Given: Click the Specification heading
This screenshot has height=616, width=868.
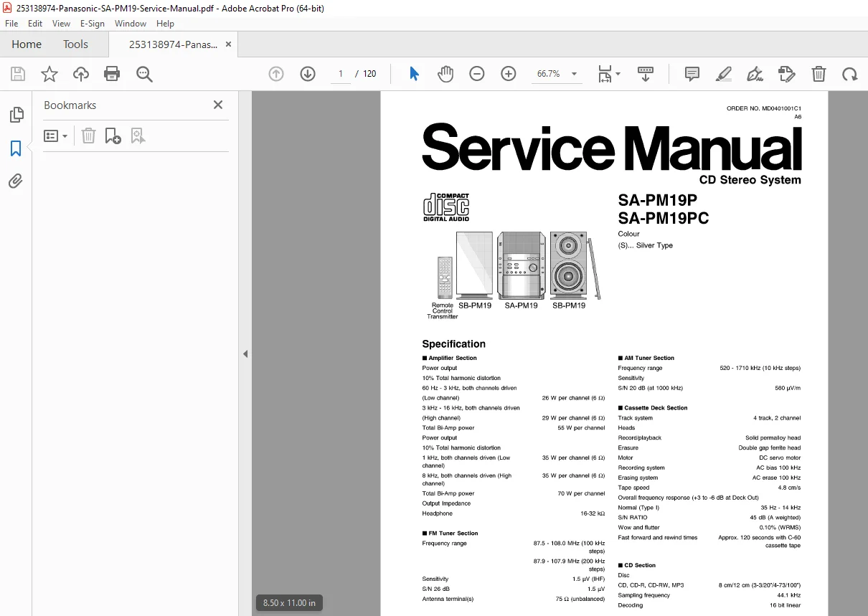Looking at the screenshot, I should click(453, 343).
